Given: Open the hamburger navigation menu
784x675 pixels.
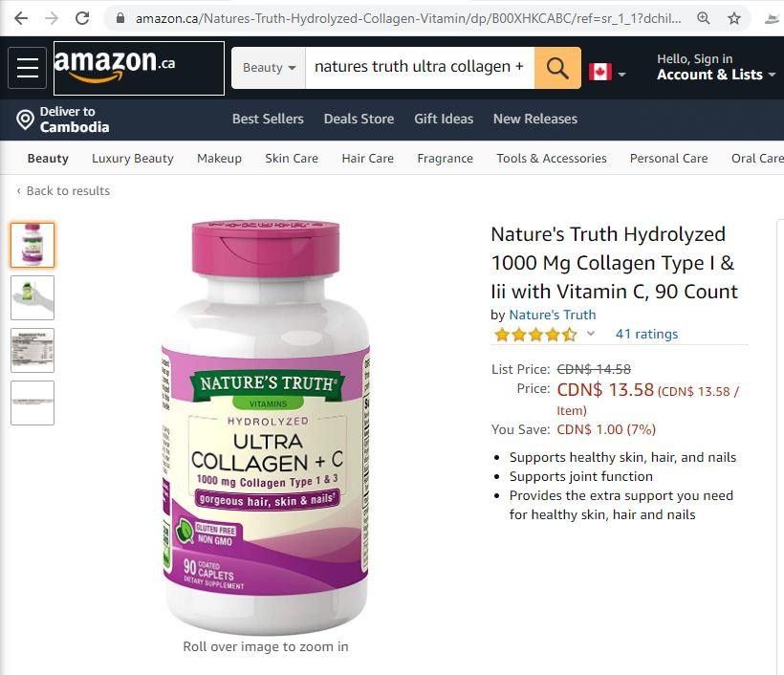Looking at the screenshot, I should pos(28,68).
